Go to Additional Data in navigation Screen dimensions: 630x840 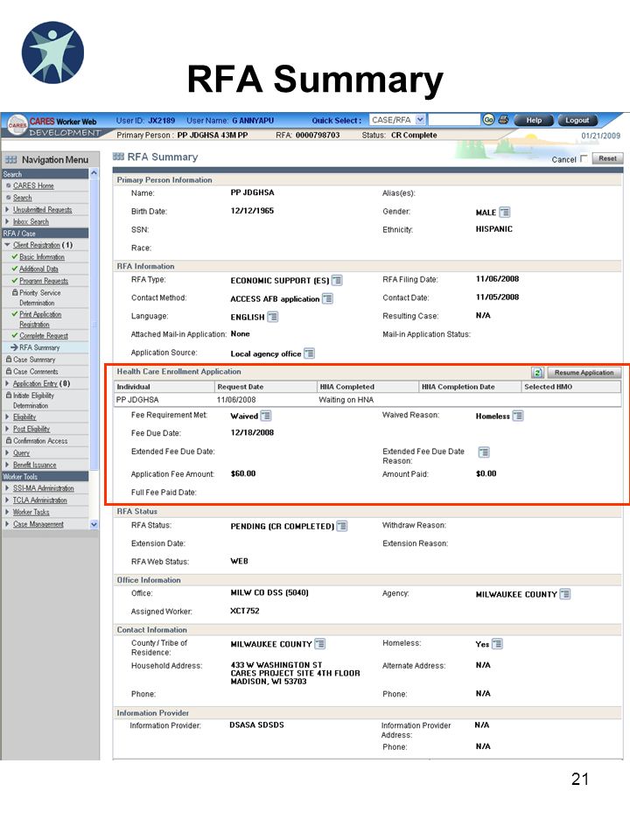(38, 269)
